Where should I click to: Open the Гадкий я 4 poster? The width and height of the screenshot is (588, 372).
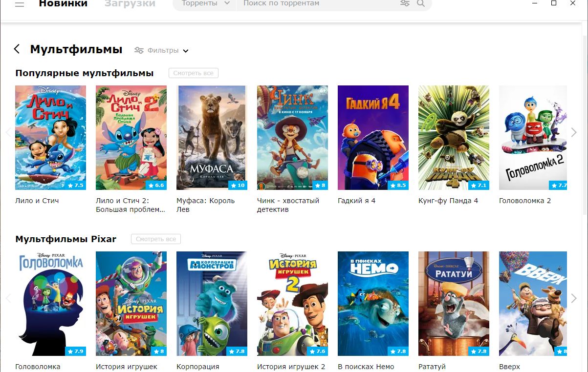click(373, 138)
